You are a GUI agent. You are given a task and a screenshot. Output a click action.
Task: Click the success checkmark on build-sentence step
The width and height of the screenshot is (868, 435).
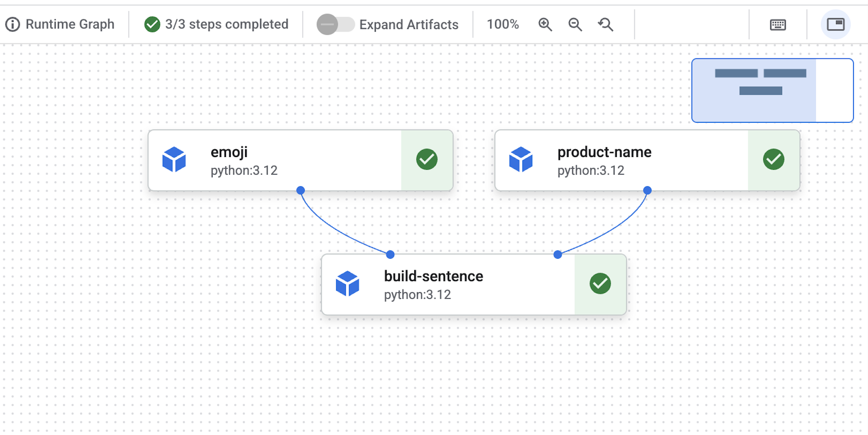pyautogui.click(x=600, y=284)
